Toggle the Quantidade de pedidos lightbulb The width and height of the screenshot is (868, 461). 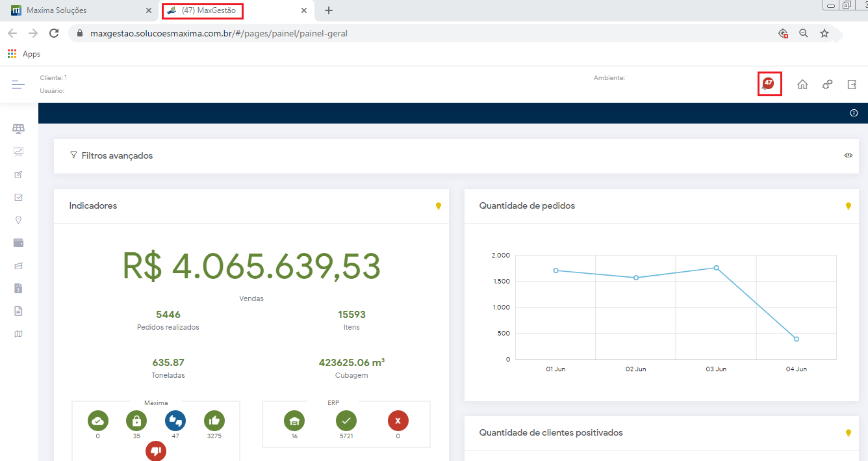click(x=848, y=206)
